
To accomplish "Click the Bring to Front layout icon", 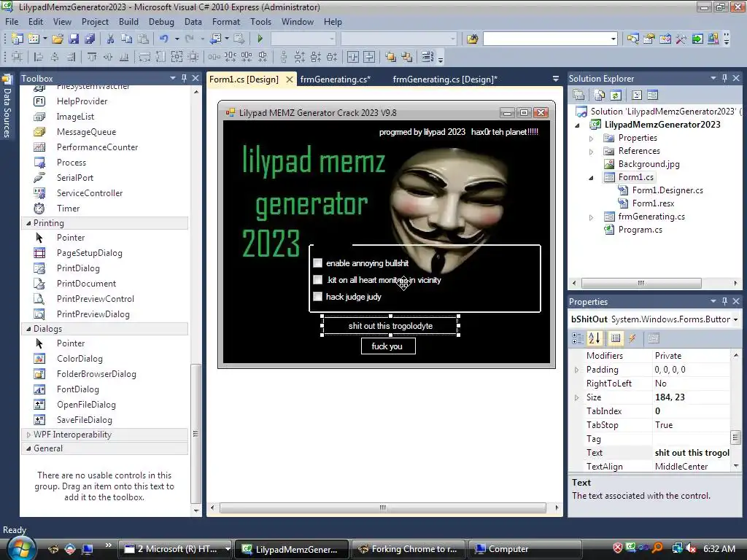I will [x=391, y=57].
